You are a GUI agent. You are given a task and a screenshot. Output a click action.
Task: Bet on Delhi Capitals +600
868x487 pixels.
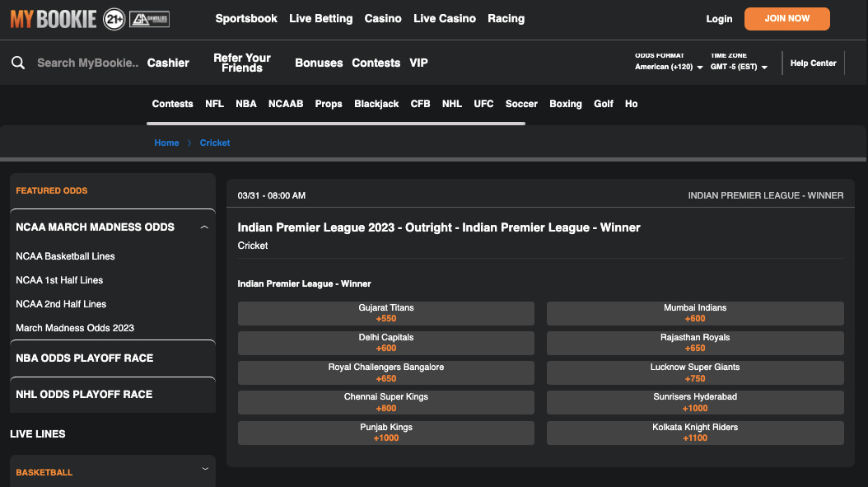tap(386, 343)
